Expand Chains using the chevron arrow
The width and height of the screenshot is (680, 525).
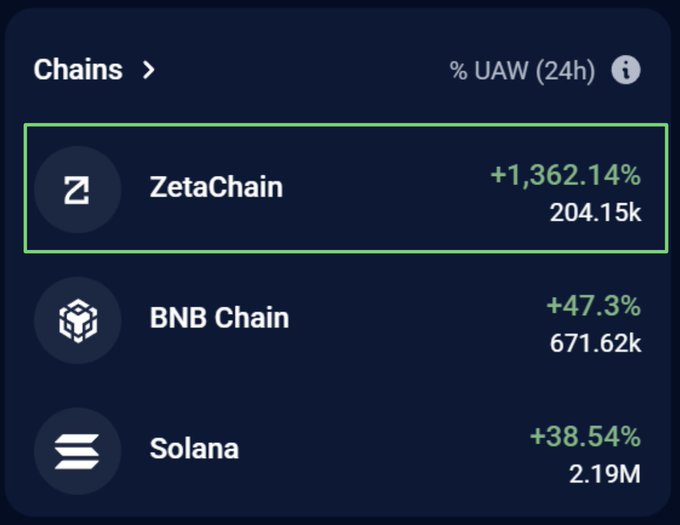[148, 70]
